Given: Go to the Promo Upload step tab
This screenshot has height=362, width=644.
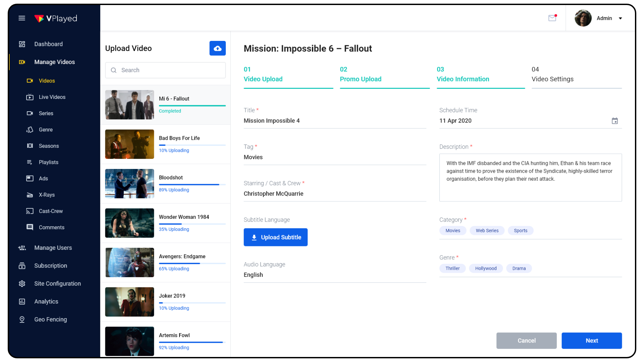Looking at the screenshot, I should click(360, 79).
